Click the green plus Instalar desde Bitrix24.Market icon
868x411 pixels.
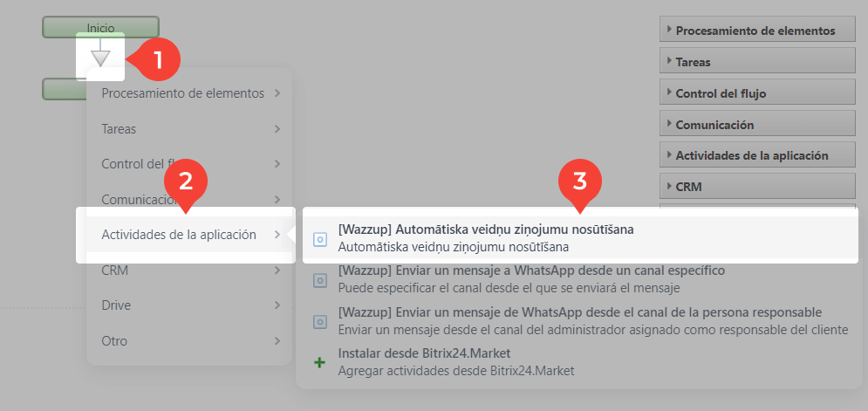pos(320,361)
